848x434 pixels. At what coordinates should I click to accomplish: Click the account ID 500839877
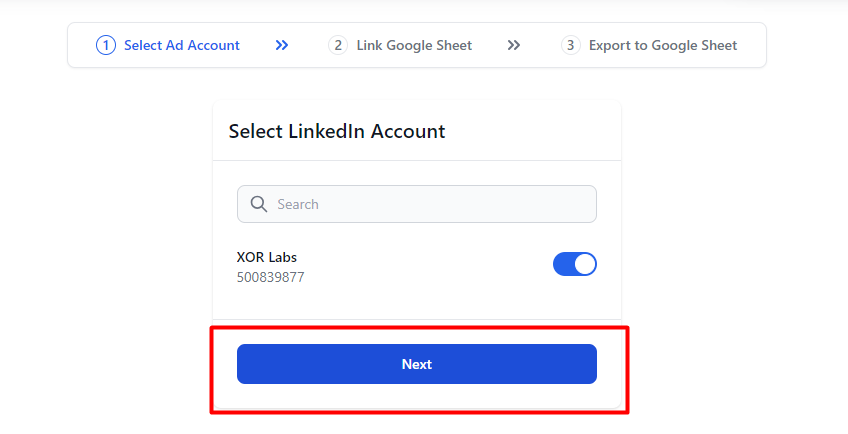pos(270,277)
